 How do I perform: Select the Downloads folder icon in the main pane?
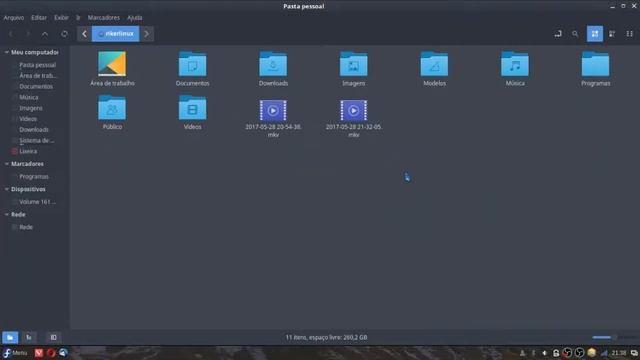[x=273, y=64]
